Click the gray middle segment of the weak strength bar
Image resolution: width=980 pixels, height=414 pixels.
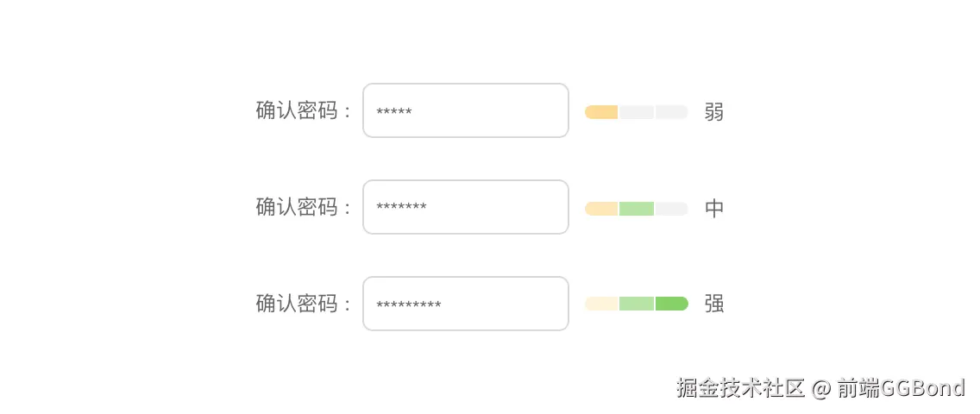[637, 112]
